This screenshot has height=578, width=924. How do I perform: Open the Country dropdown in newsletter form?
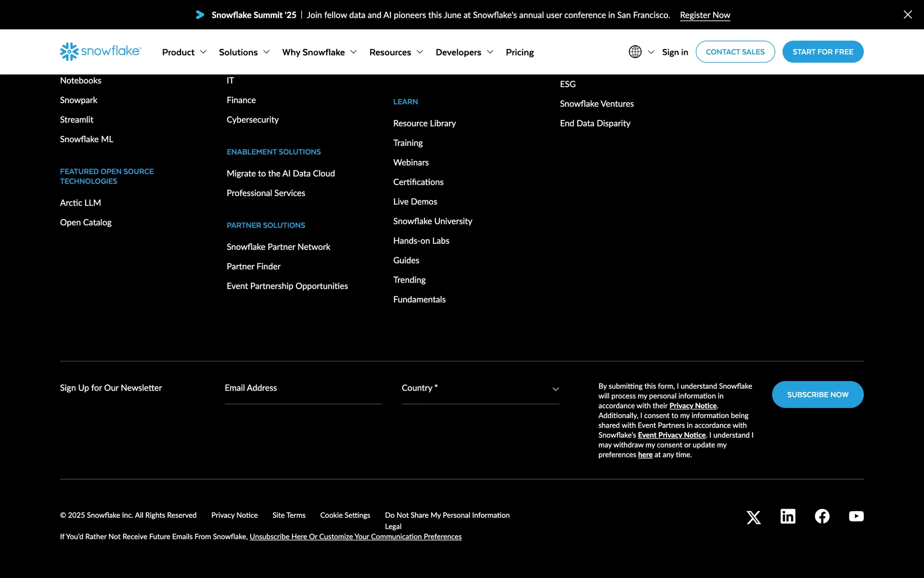click(480, 388)
